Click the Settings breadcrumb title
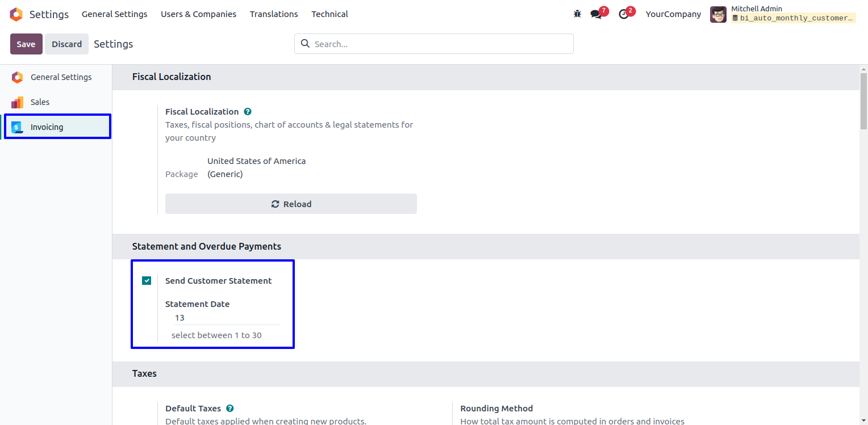Viewport: 868px width, 425px height. [114, 44]
